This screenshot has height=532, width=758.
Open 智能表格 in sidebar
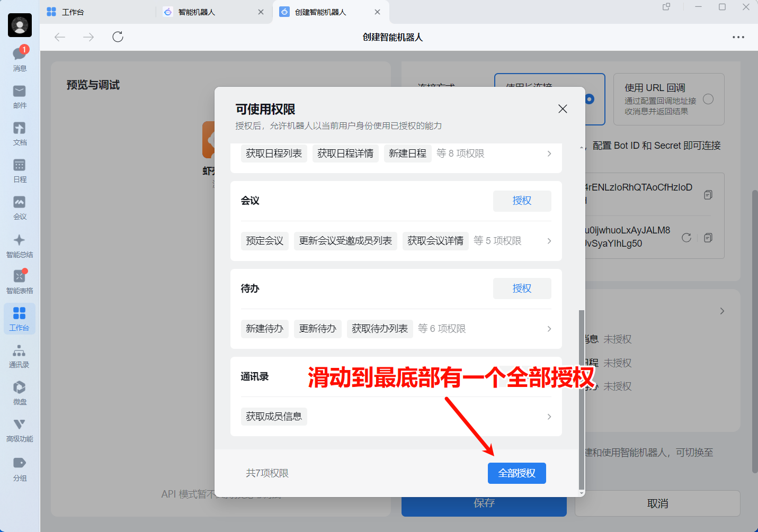[20, 282]
